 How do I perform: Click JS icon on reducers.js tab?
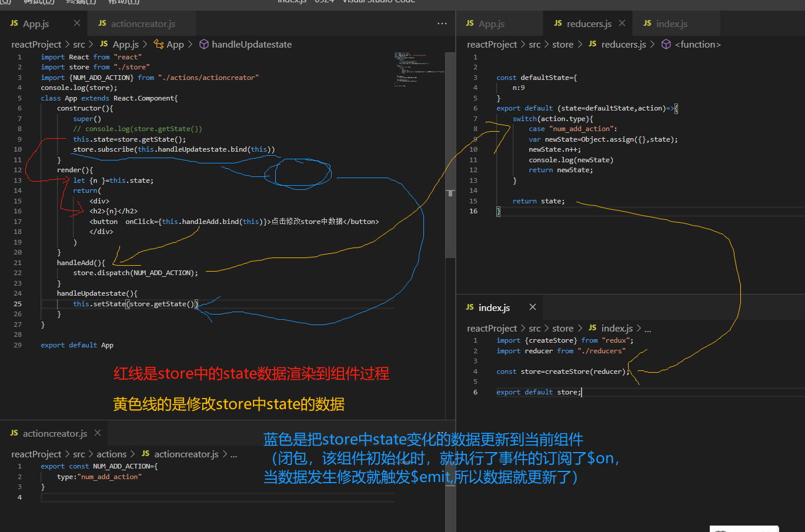tap(558, 24)
